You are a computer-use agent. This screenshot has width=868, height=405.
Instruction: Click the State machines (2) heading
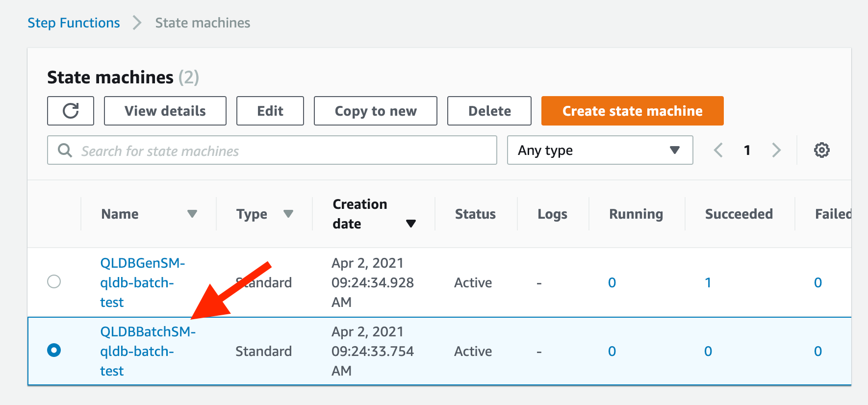123,77
